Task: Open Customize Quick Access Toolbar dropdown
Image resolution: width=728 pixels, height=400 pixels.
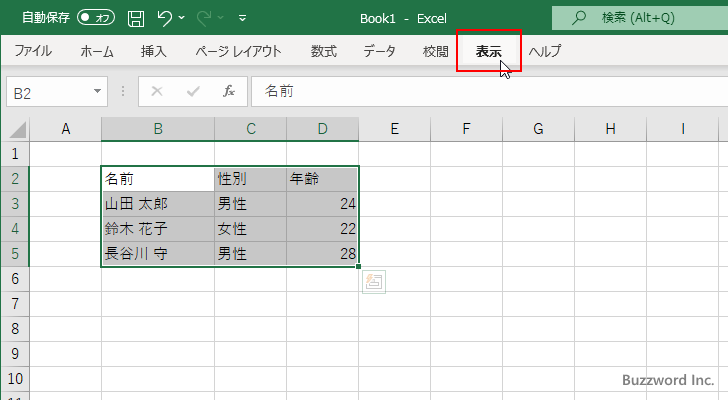Action: tap(242, 19)
